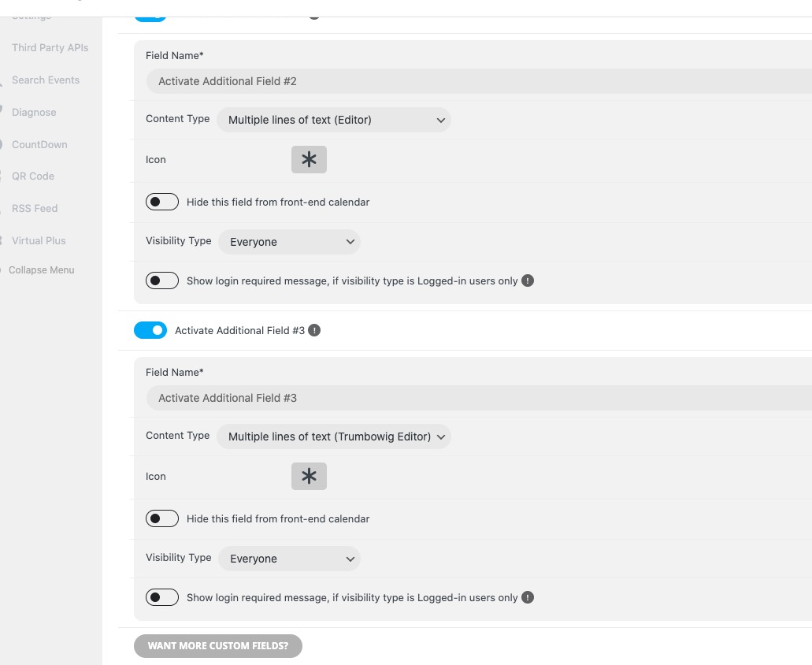
Task: Open the QR Code settings page
Action: point(33,176)
